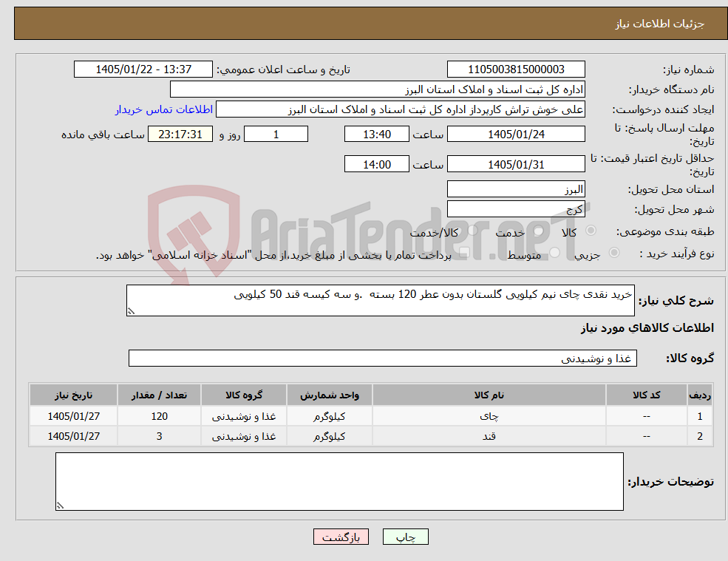
Task: Click the جزئیات اطلاعات نیاز page title
Action: [x=660, y=24]
